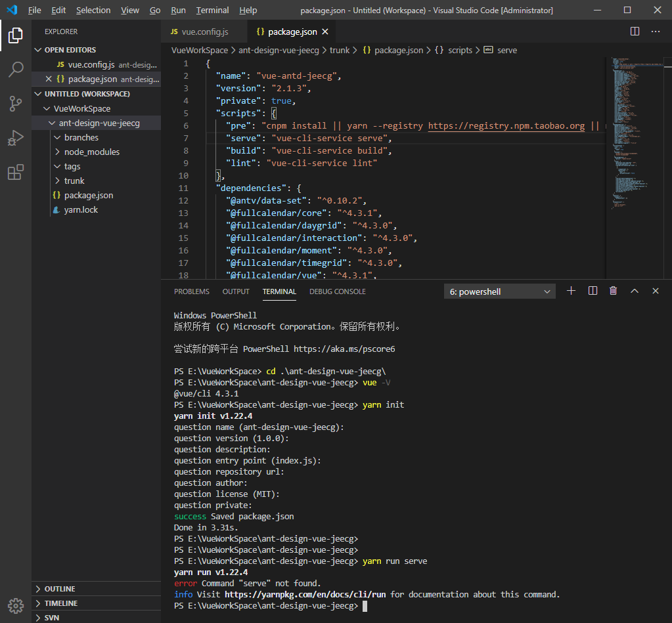
Task: Click trunk in the breadcrumb path
Action: (x=340, y=51)
